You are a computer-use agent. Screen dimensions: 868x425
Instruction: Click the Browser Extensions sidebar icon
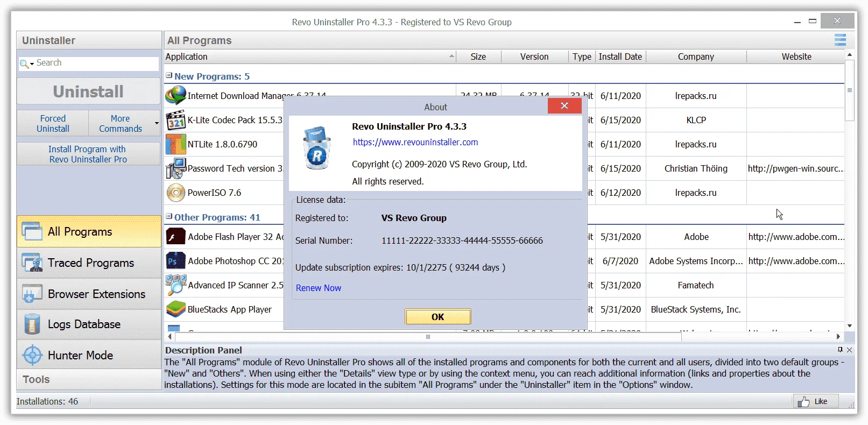pos(32,294)
